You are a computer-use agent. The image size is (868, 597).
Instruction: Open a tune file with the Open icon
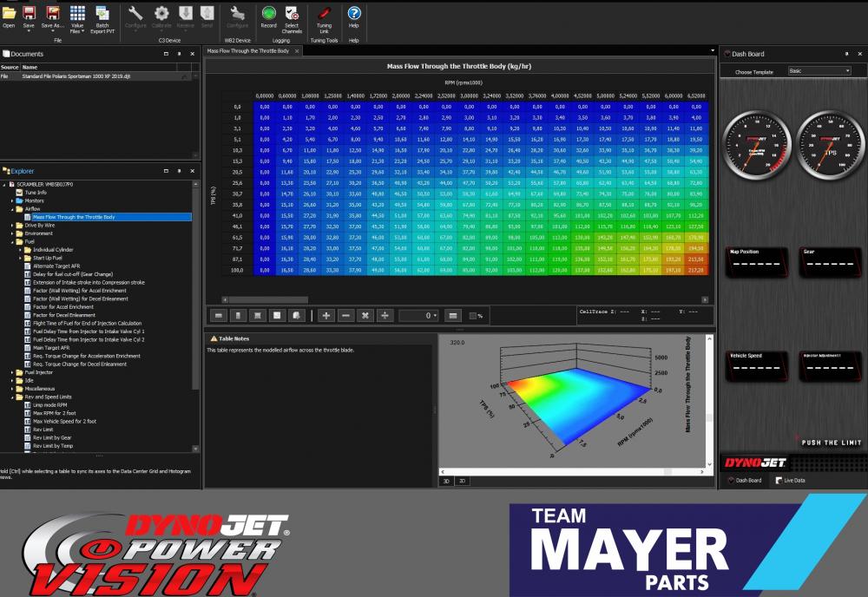9,17
